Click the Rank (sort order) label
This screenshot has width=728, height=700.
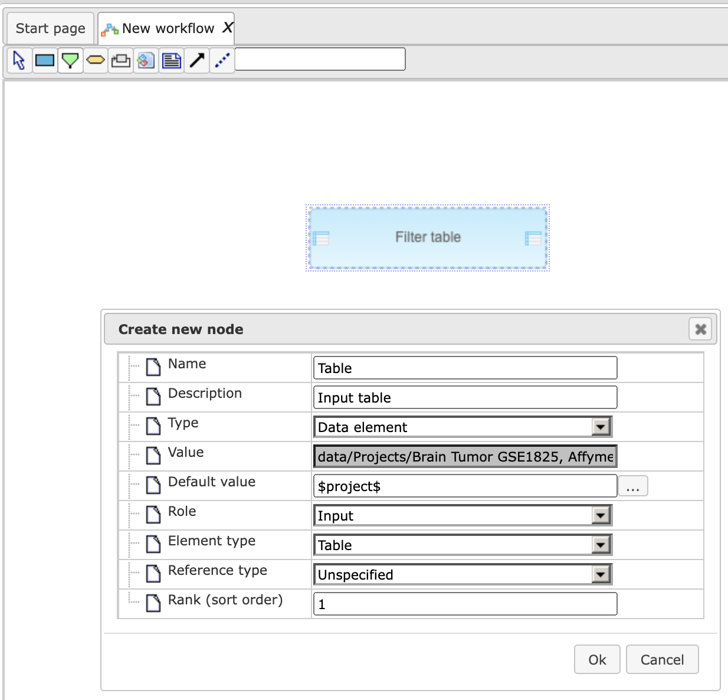[x=225, y=600]
